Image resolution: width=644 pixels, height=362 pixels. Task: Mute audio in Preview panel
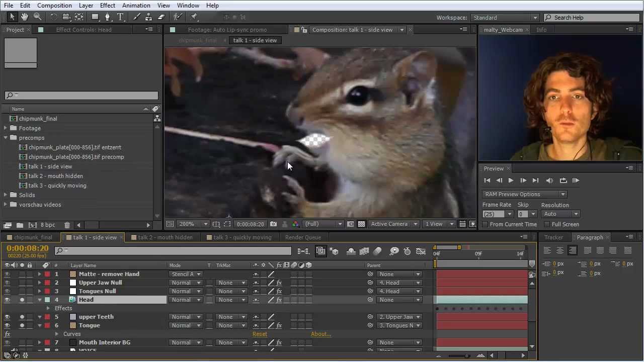549,180
